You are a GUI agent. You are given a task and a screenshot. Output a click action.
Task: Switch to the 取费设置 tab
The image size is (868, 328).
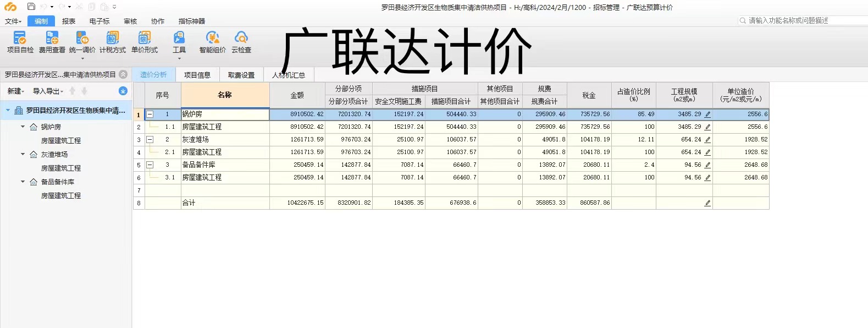pyautogui.click(x=241, y=75)
